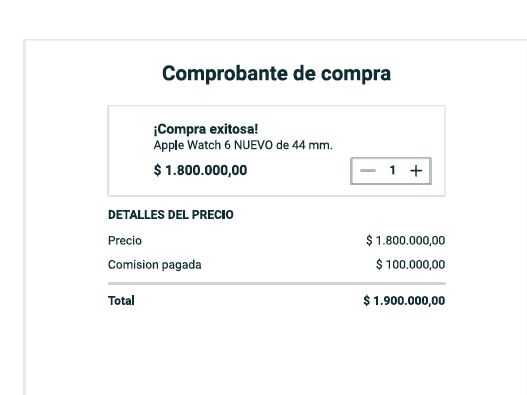Click the Precio label
The height and width of the screenshot is (395, 527).
tap(125, 241)
